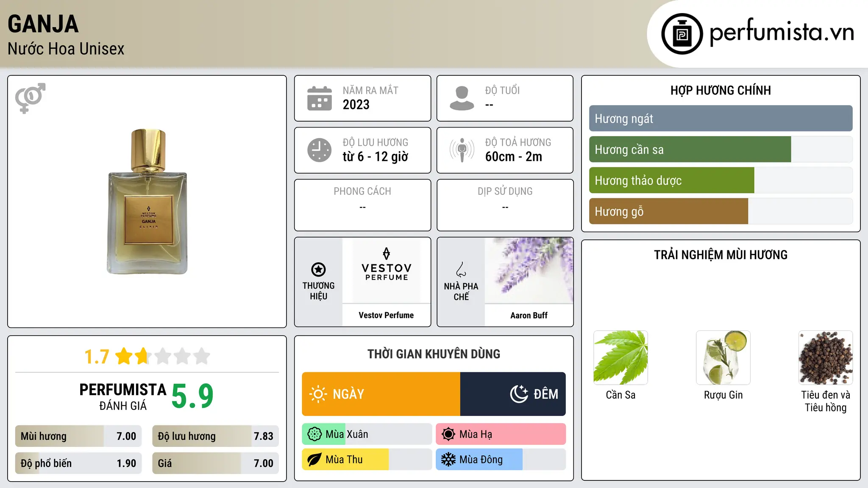Click the Thương hiệu label
The height and width of the screenshot is (488, 868).
[x=318, y=291]
